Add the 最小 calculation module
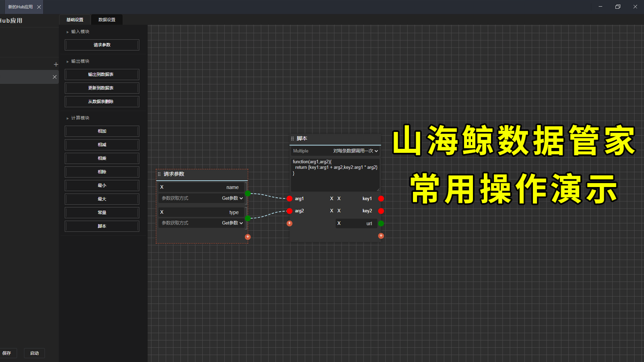Image resolution: width=644 pixels, height=362 pixels. pyautogui.click(x=102, y=185)
